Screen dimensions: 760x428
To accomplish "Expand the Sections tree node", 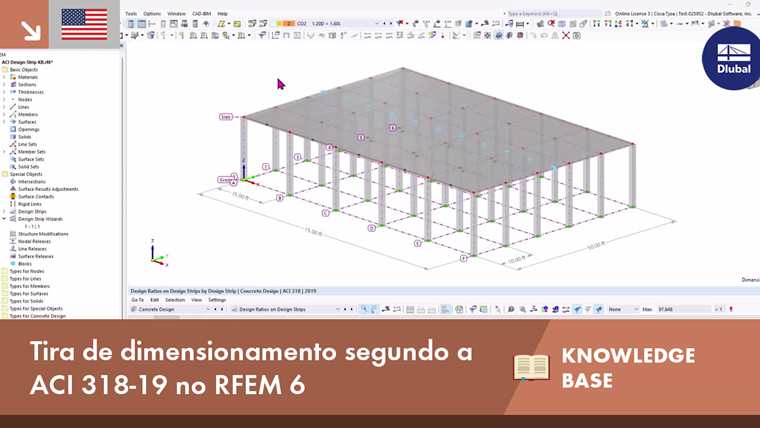I will pyautogui.click(x=4, y=84).
